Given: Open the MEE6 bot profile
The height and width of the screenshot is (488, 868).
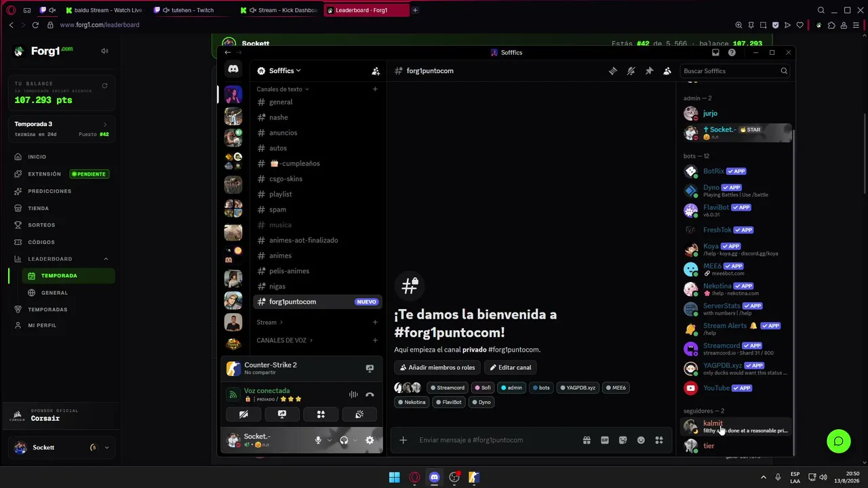Looking at the screenshot, I should [x=736, y=269].
